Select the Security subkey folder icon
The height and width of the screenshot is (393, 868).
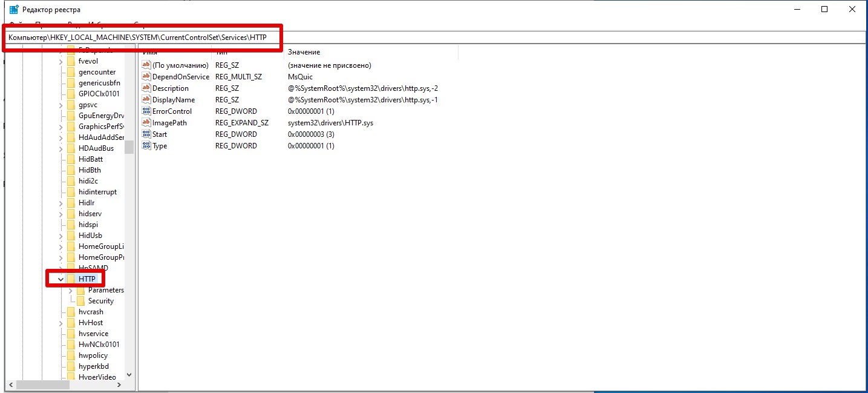(80, 301)
